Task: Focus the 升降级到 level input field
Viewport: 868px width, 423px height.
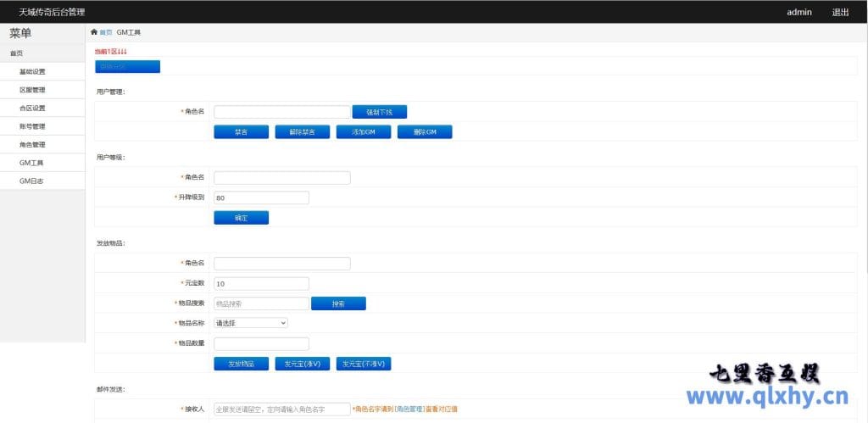Action: coord(261,198)
